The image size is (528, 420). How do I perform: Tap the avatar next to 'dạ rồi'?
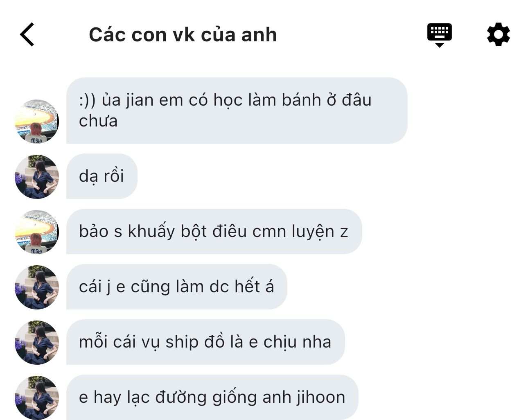37,176
